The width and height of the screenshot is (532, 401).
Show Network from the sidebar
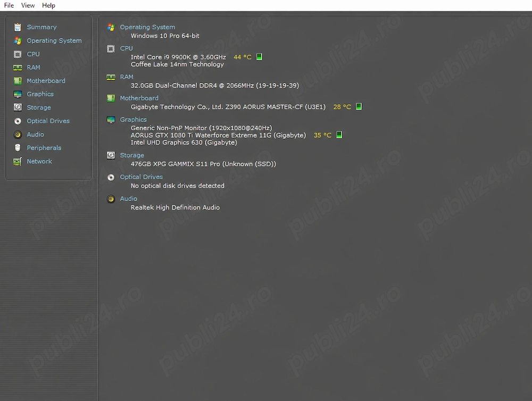coord(39,162)
